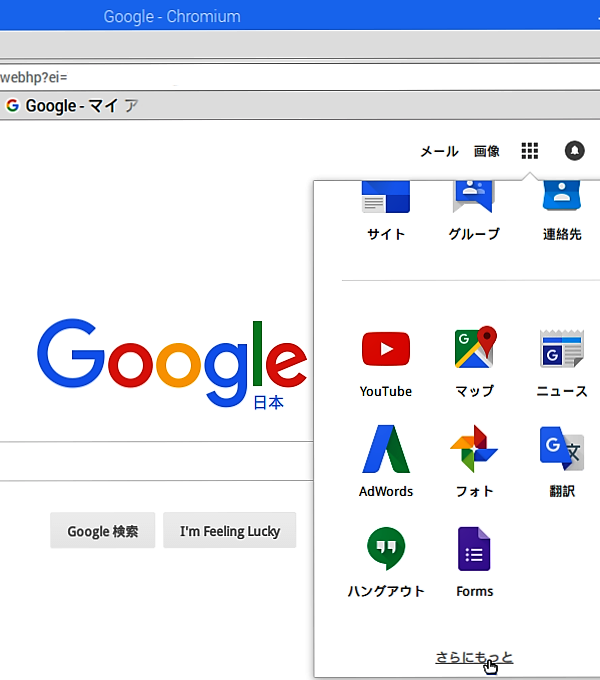Open Google News (ニュース) icon

(562, 348)
